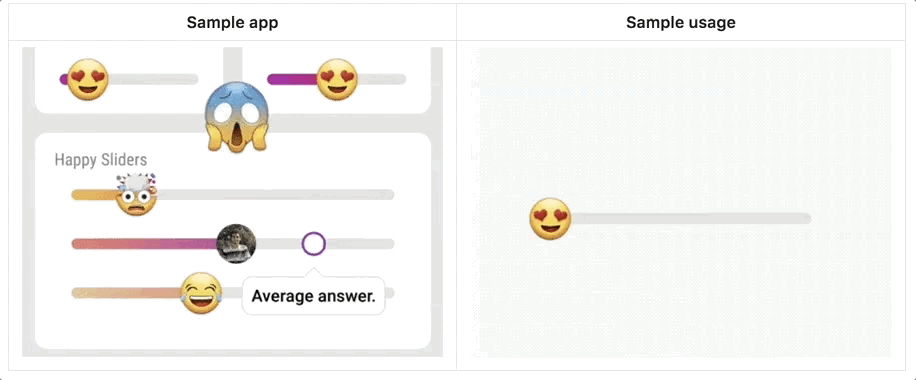Click the Sample app column header

pyautogui.click(x=233, y=22)
